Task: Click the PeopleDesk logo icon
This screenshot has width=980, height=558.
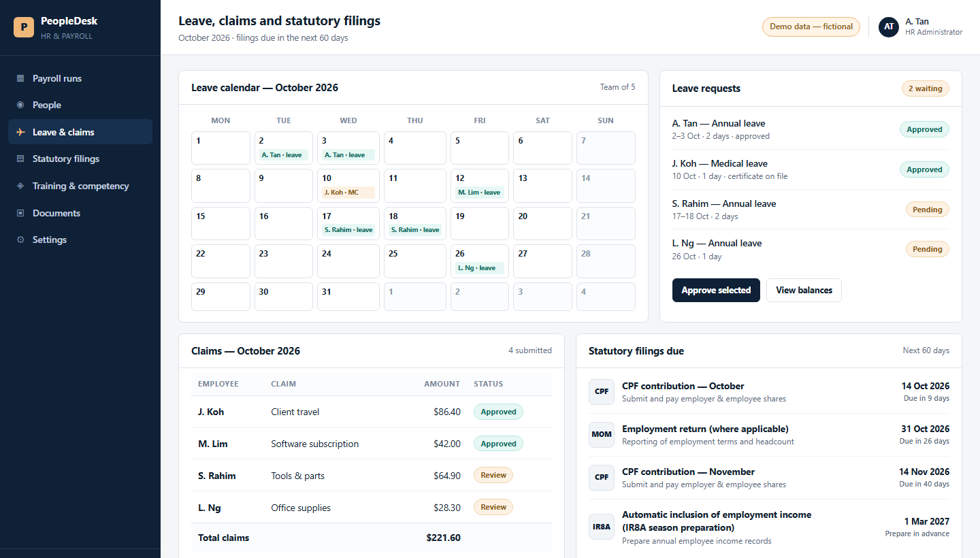Action: pyautogui.click(x=24, y=27)
